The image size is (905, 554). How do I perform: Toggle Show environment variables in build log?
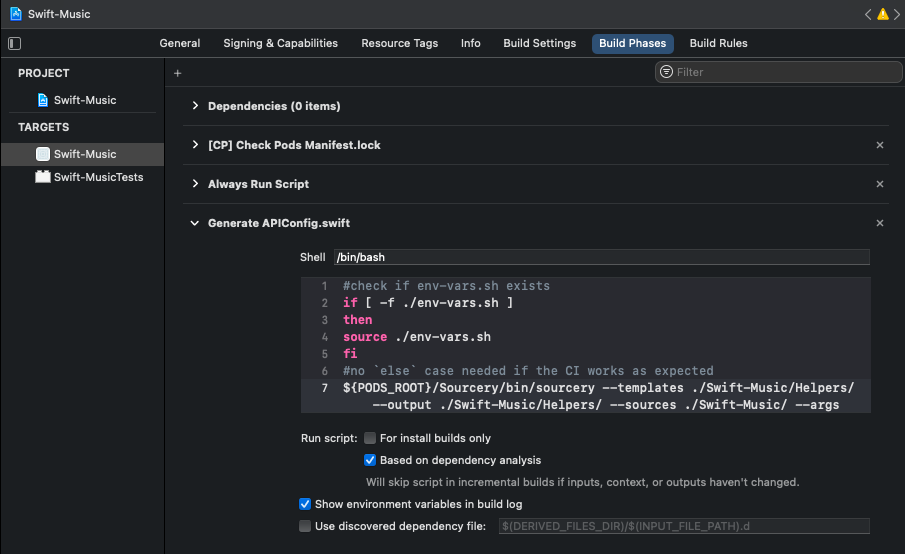(305, 504)
